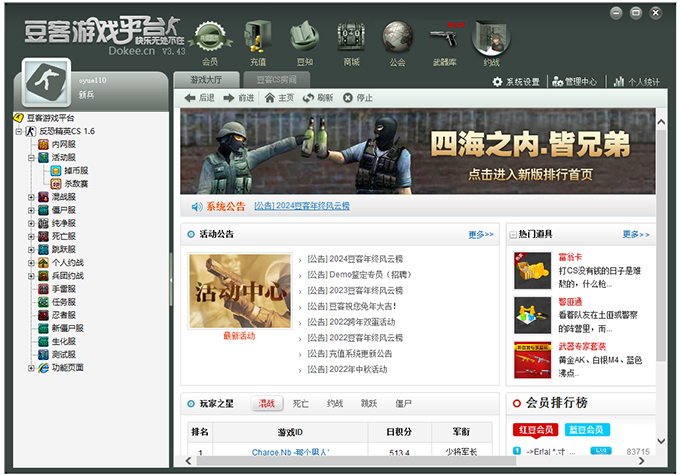Click 更多>> in 热门道具
This screenshot has height=475, width=680.
tap(636, 234)
